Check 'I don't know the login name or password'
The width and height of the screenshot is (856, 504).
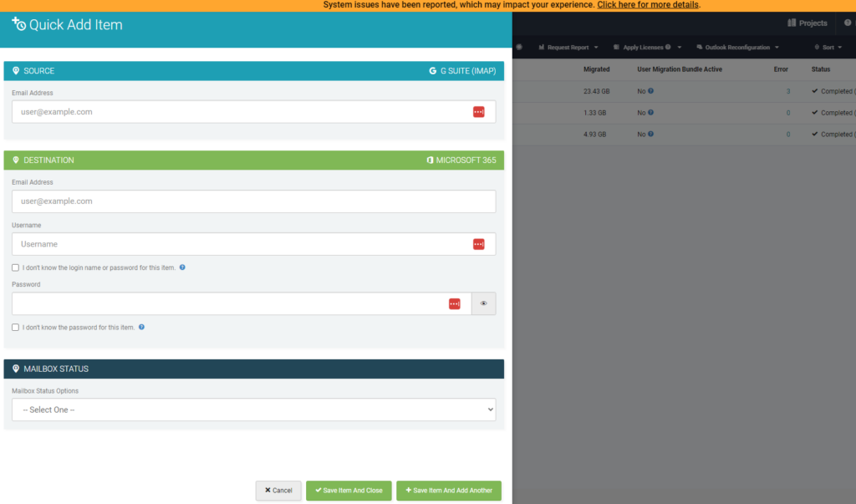pos(16,267)
